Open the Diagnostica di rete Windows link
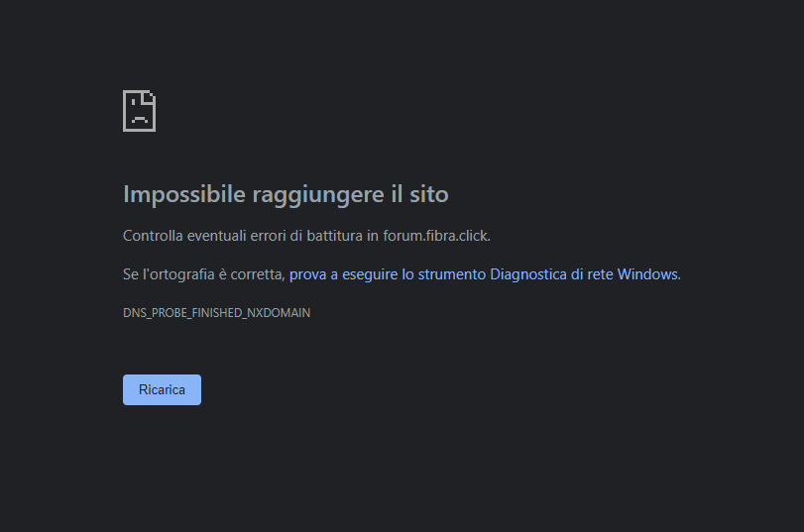This screenshot has width=804, height=532. pyautogui.click(x=484, y=274)
